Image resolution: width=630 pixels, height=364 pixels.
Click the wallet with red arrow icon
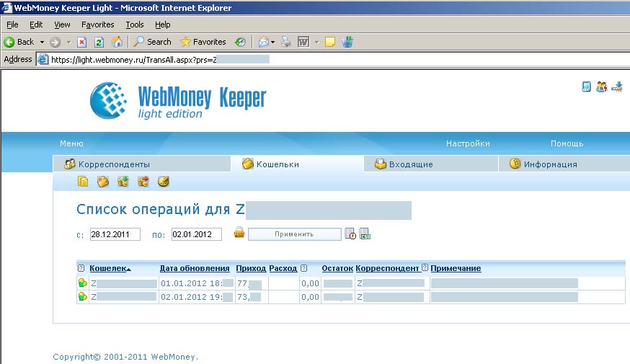pyautogui.click(x=143, y=182)
